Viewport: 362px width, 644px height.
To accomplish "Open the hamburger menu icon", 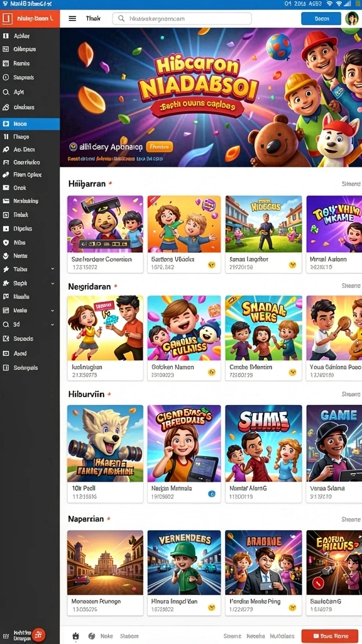I will (72, 18).
